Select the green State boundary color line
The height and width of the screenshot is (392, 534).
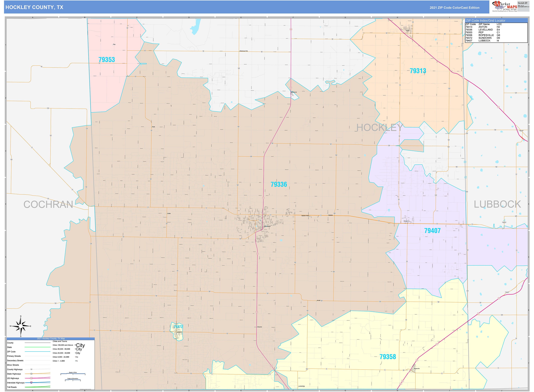38,347
